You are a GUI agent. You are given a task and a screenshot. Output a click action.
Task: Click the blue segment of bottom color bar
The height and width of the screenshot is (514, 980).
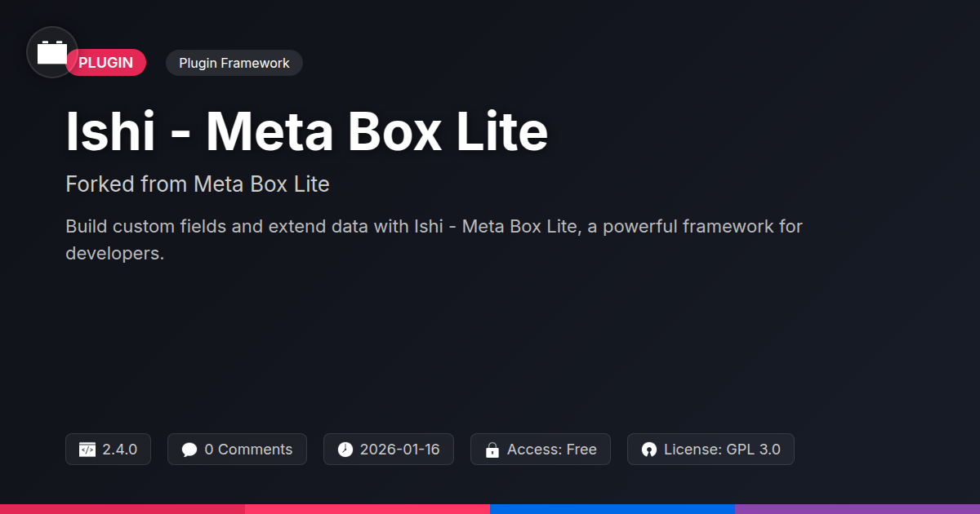[612, 508]
